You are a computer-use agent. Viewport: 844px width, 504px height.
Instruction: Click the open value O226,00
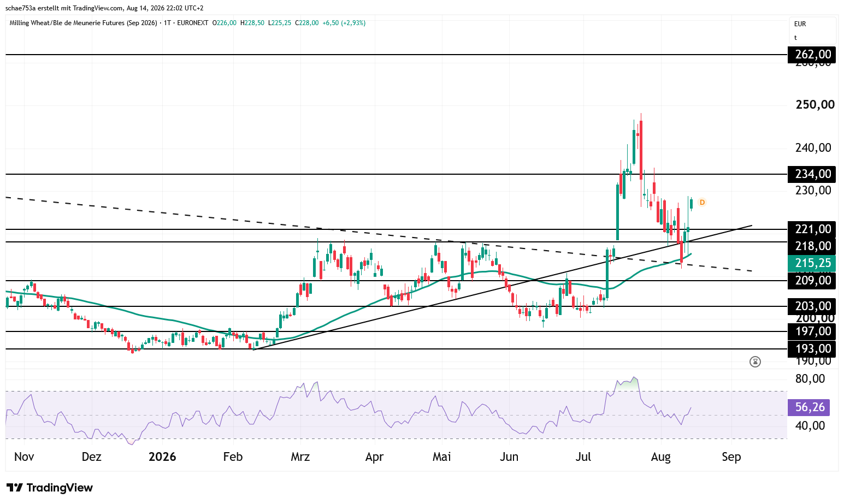coord(225,23)
